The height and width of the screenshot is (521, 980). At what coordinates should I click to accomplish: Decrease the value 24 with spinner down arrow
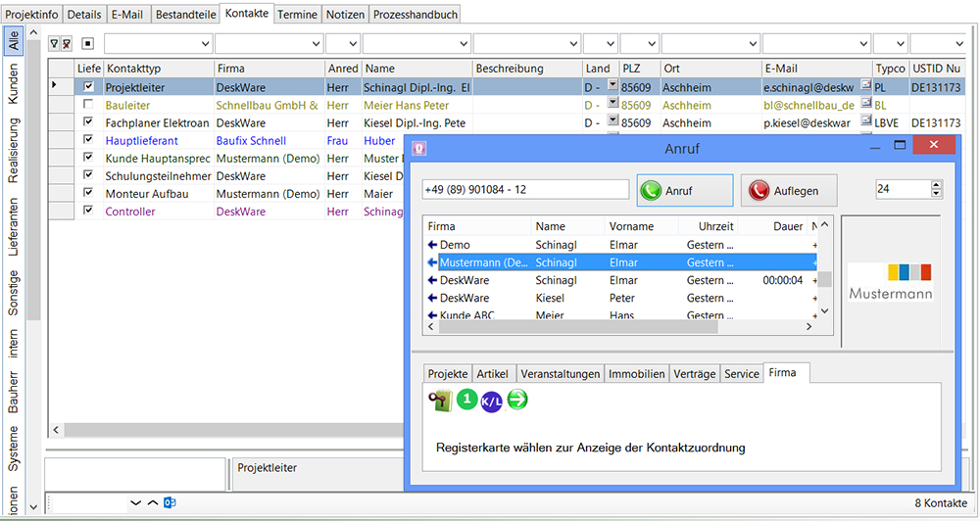936,193
